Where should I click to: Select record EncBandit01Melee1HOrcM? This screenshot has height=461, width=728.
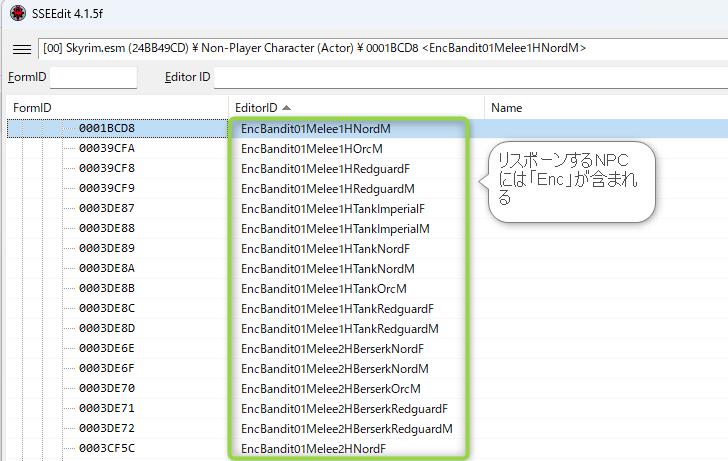point(312,149)
